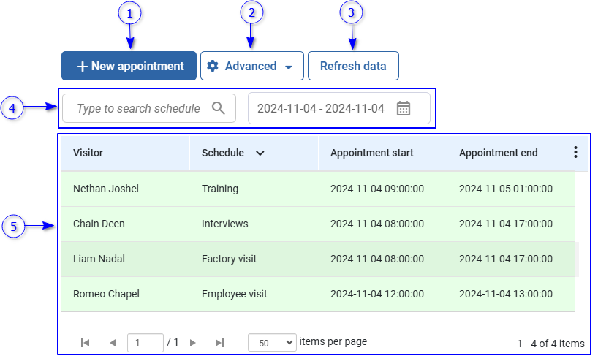This screenshot has height=364, width=598.
Task: Sort by Appointment end column header
Action: [x=498, y=153]
